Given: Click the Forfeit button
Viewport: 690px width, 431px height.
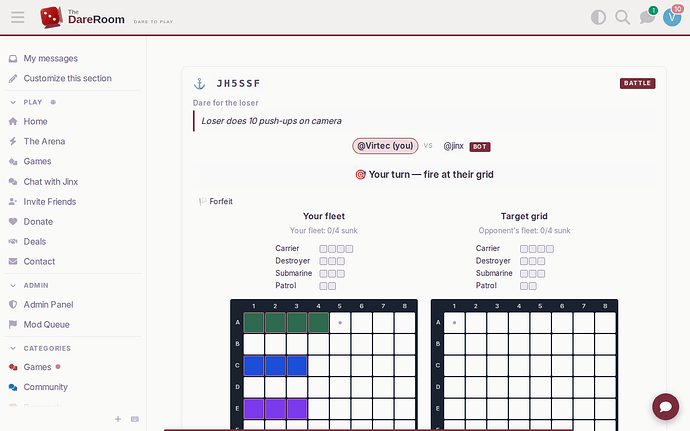Looking at the screenshot, I should click(x=216, y=201).
